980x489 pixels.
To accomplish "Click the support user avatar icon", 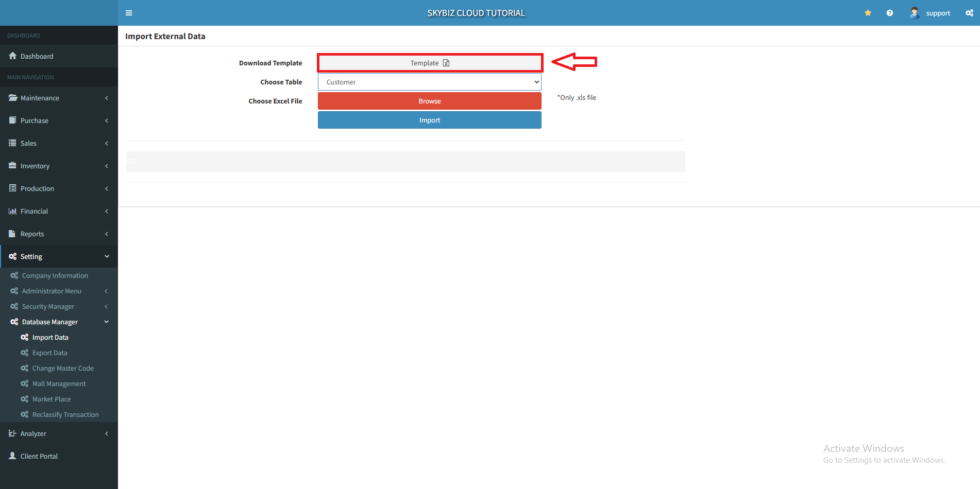I will point(915,13).
